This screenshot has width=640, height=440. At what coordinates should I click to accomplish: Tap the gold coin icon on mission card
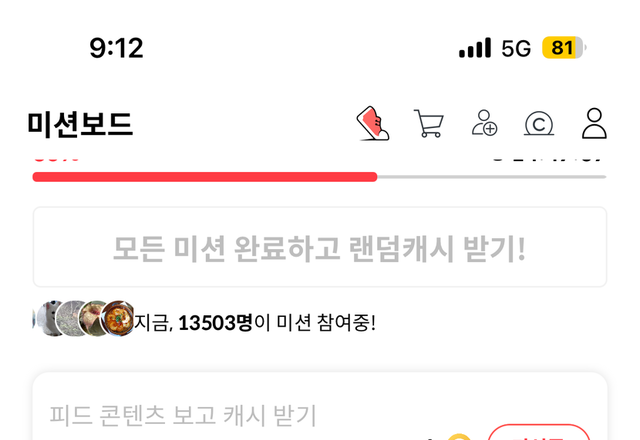click(x=459, y=437)
